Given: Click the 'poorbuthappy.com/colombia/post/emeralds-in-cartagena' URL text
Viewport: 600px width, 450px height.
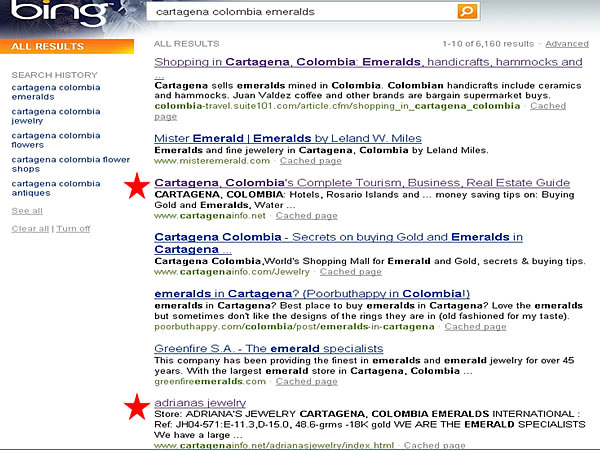Looking at the screenshot, I should tap(294, 327).
